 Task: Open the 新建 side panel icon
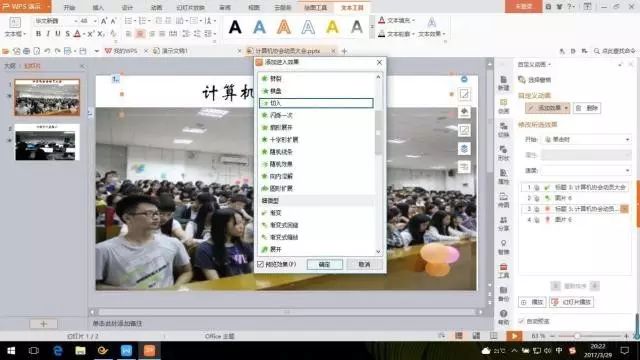pos(503,83)
